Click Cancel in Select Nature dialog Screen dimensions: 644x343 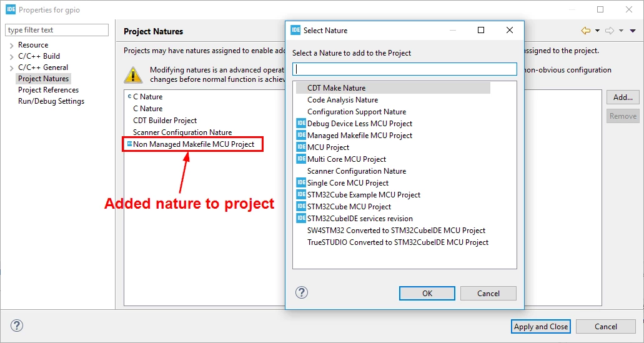488,293
